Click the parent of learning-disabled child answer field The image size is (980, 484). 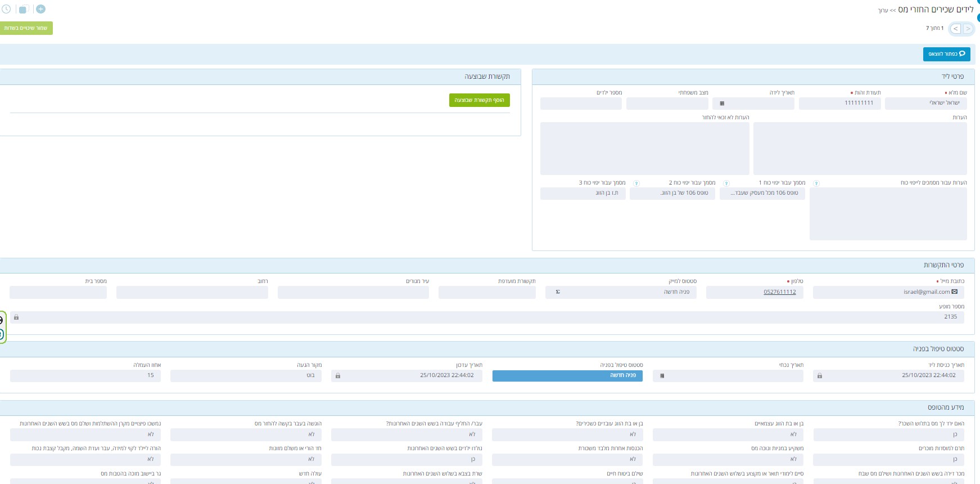(85, 459)
